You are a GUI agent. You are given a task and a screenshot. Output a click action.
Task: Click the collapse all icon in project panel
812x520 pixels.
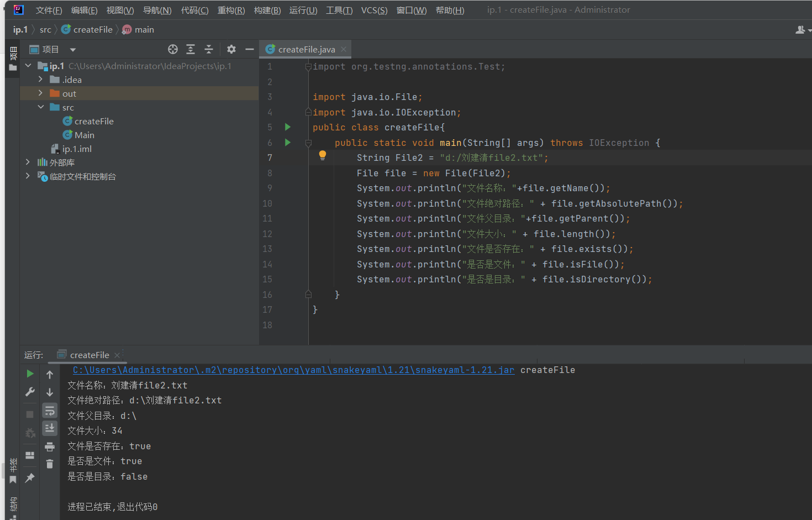pos(209,50)
